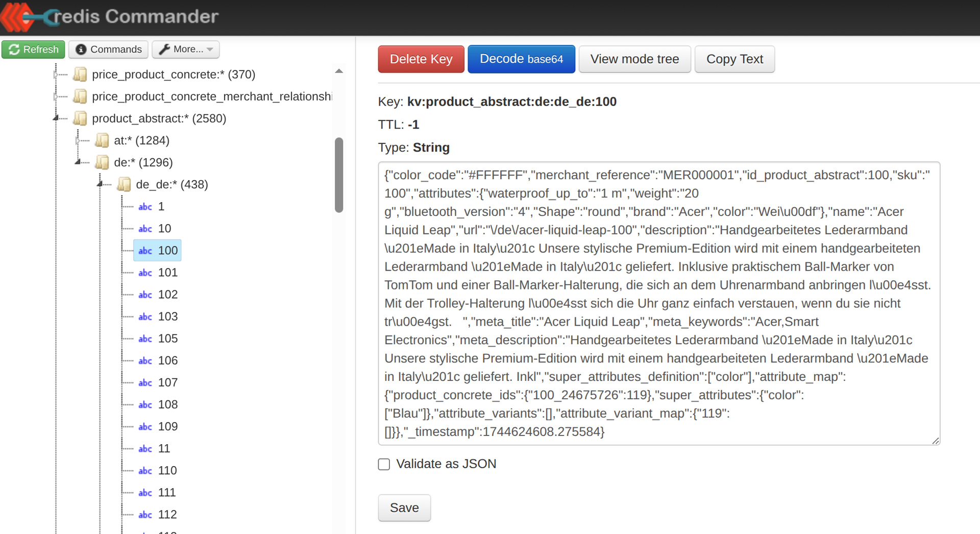The width and height of the screenshot is (980, 534).
Task: Select key 109 in the tree
Action: (168, 426)
